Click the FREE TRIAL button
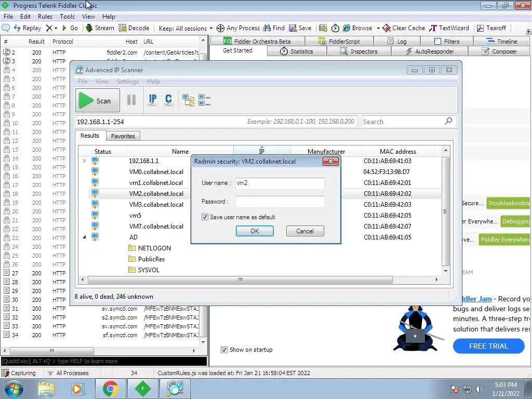Image resolution: width=532 pixels, height=399 pixels. tap(488, 346)
